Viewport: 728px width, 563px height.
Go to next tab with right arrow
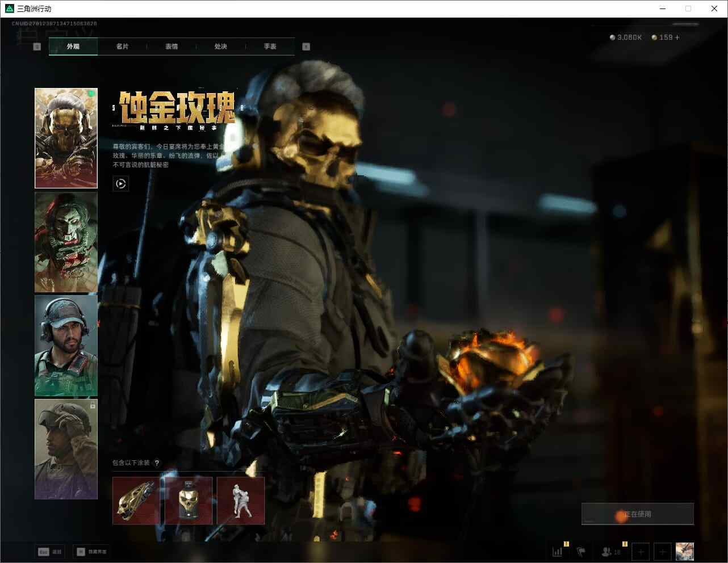306,47
